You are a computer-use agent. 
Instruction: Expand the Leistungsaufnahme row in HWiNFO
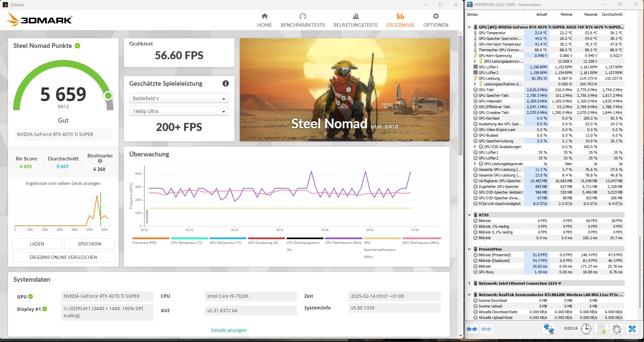pos(475,84)
